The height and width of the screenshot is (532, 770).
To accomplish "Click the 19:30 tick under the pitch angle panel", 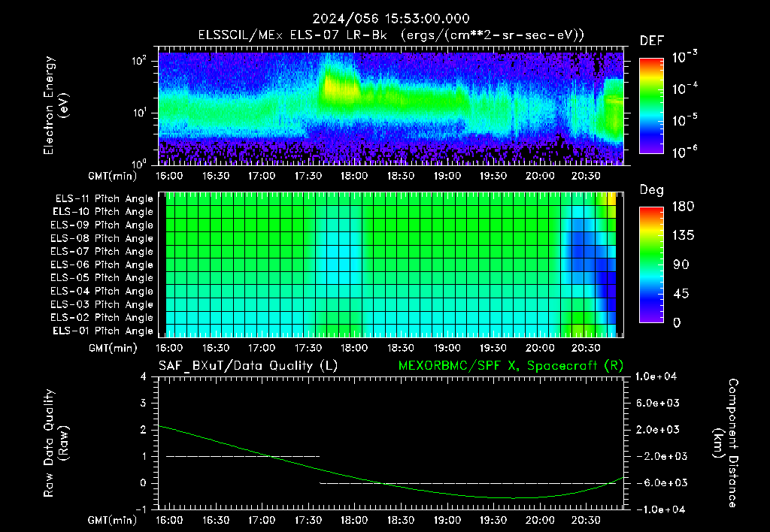I will (493, 348).
